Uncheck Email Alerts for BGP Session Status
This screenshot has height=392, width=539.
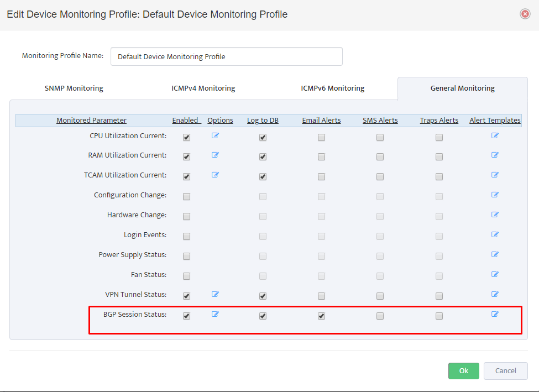tap(321, 316)
